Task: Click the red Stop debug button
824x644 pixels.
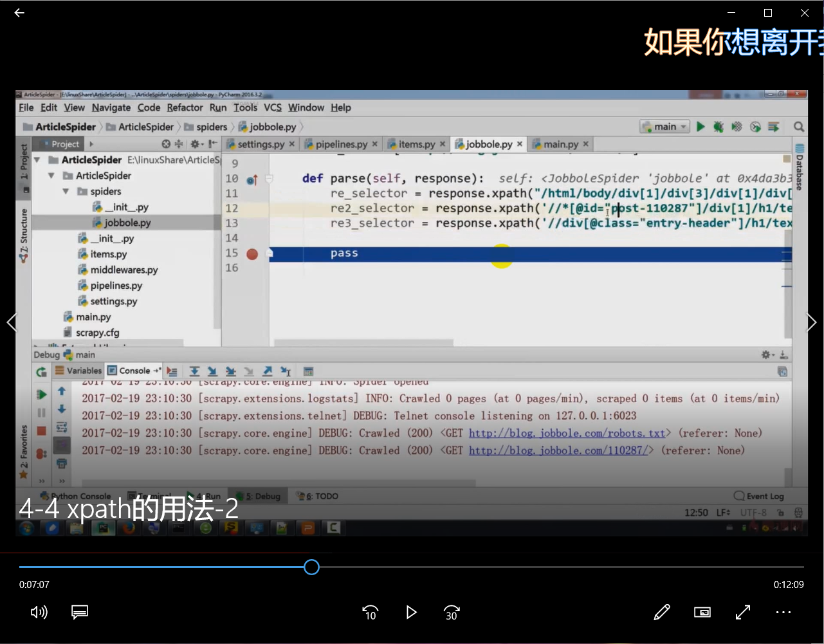Action: click(42, 431)
